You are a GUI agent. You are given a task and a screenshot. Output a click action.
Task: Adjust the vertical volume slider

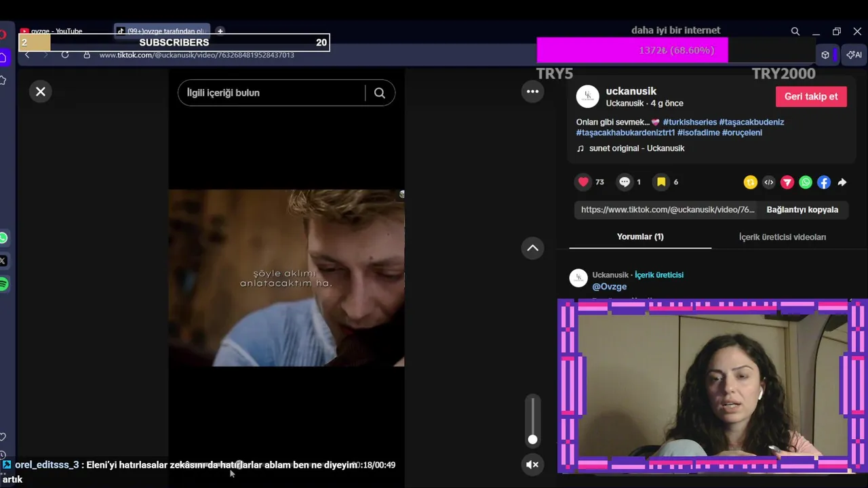pos(532,420)
